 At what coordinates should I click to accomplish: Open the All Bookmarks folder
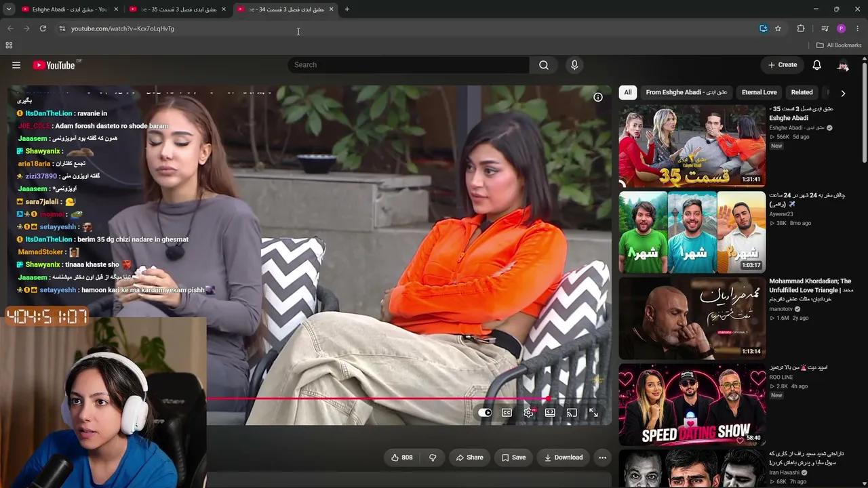click(x=839, y=45)
